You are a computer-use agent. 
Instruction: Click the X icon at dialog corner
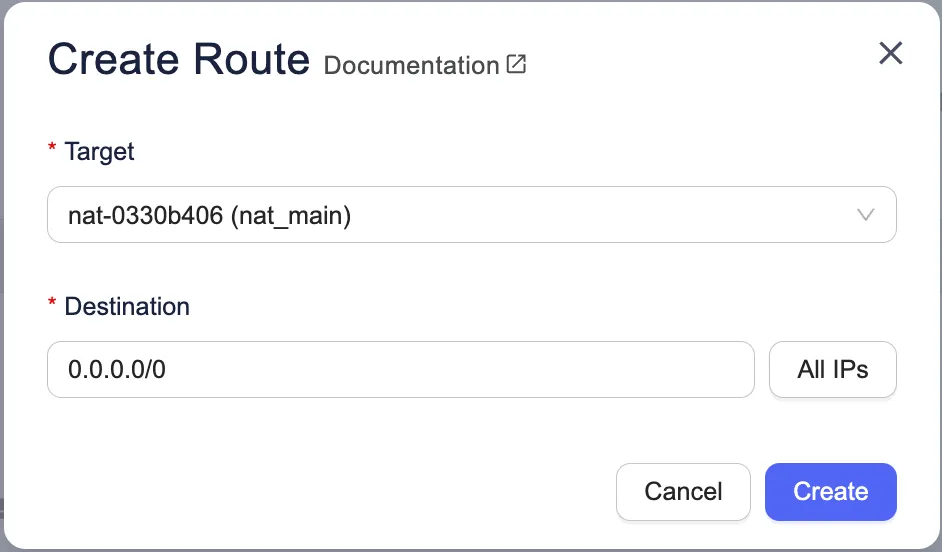pos(890,54)
